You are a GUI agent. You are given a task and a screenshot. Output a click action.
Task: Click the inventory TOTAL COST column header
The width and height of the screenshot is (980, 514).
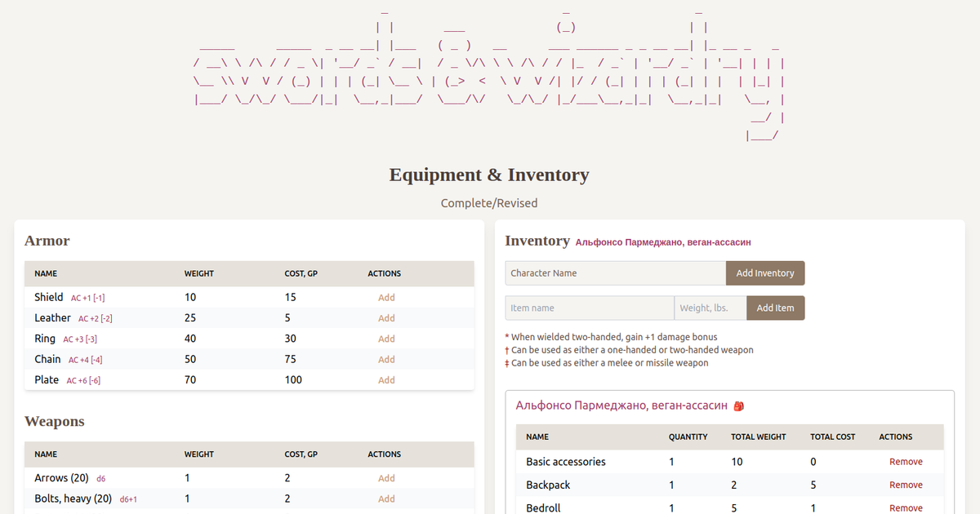click(833, 437)
